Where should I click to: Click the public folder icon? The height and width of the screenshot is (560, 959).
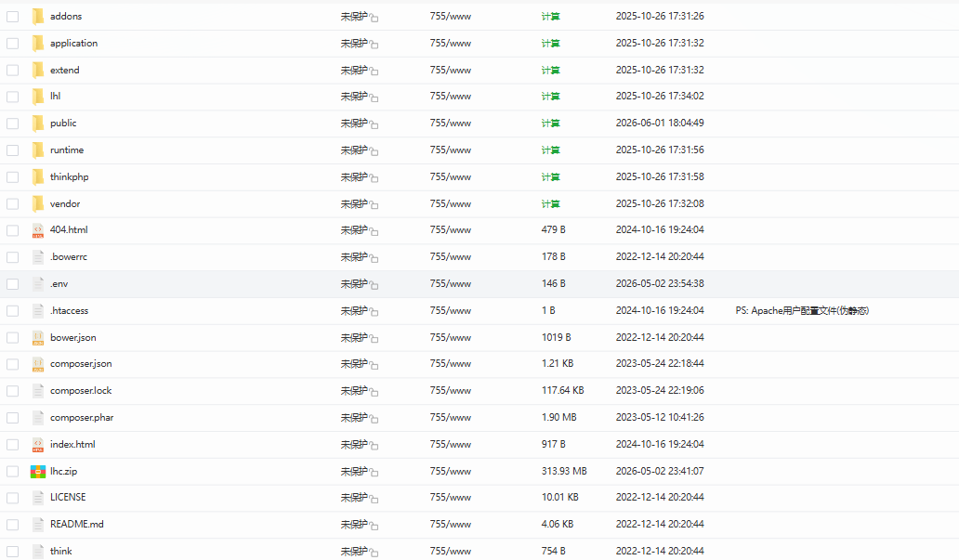pyautogui.click(x=38, y=124)
